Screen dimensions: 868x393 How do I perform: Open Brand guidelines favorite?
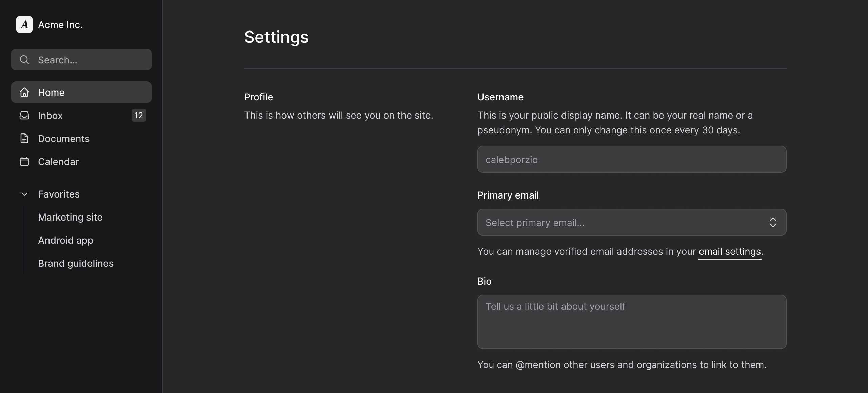(x=76, y=263)
